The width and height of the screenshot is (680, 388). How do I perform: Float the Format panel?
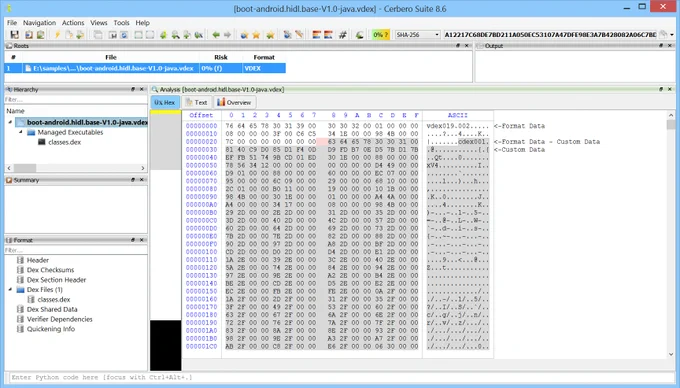click(133, 240)
